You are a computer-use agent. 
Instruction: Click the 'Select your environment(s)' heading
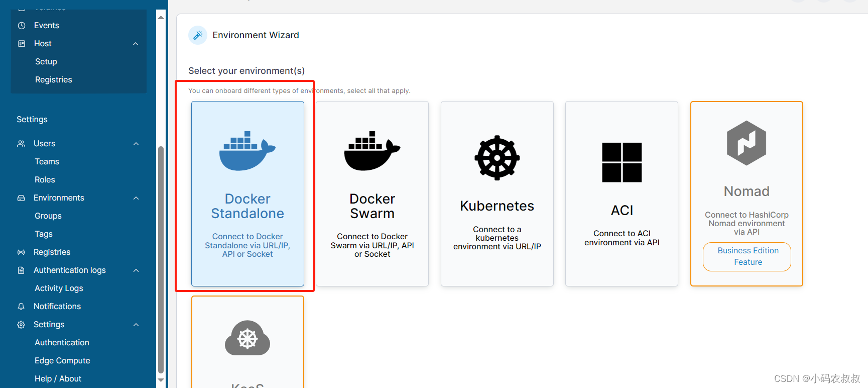[x=246, y=71]
